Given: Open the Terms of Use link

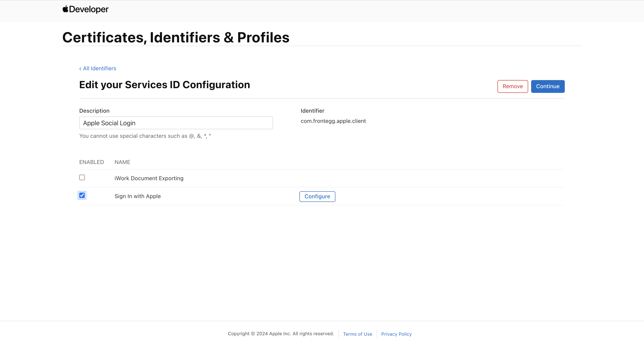Looking at the screenshot, I should (x=357, y=334).
